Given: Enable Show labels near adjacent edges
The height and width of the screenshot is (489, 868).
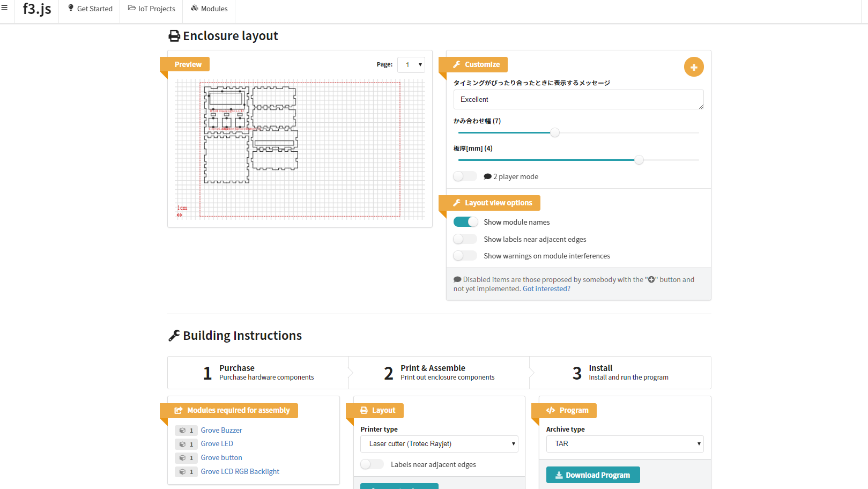Looking at the screenshot, I should tap(465, 239).
